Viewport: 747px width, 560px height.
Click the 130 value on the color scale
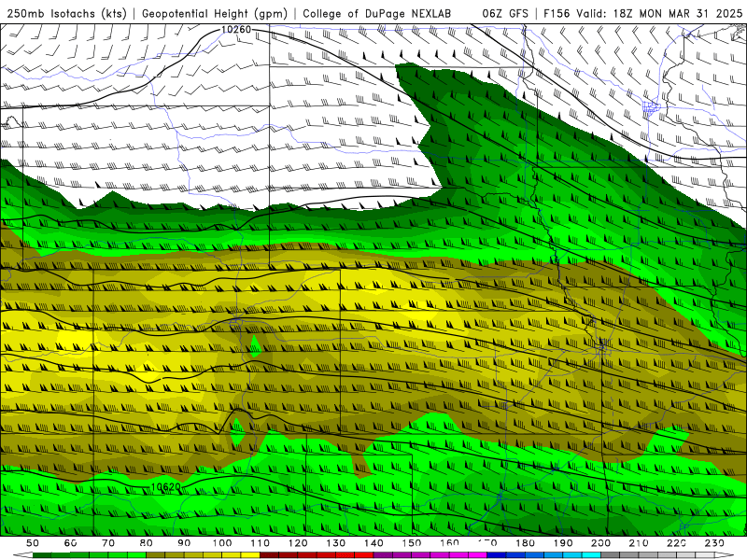click(336, 543)
